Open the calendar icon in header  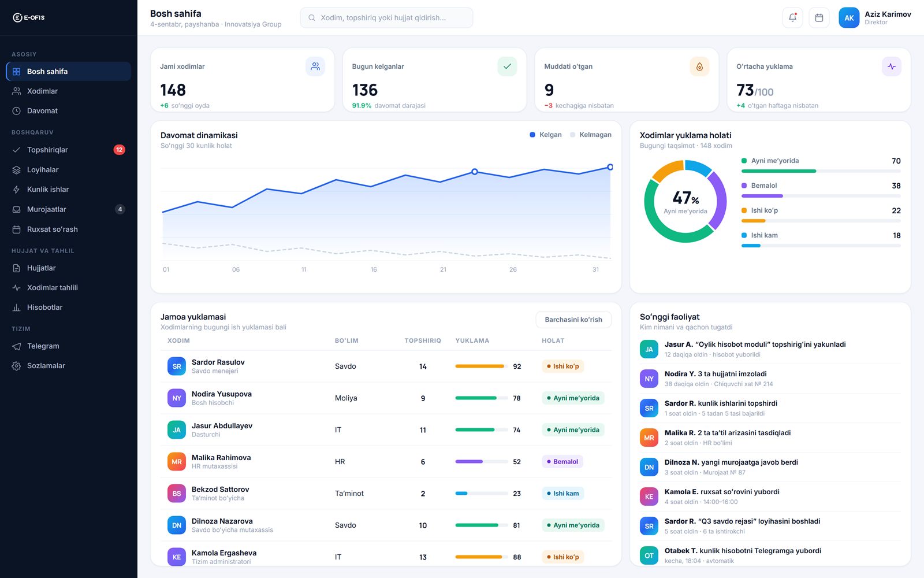(819, 18)
